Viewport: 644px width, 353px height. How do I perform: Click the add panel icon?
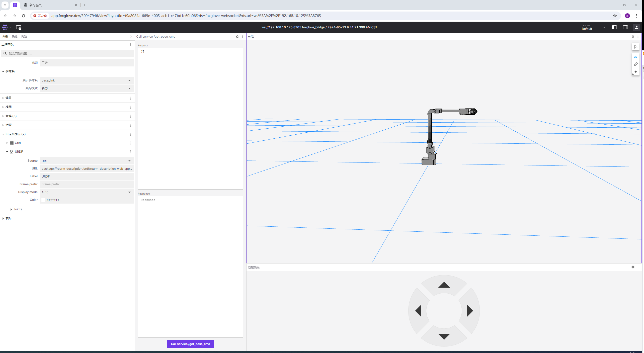pos(19,28)
